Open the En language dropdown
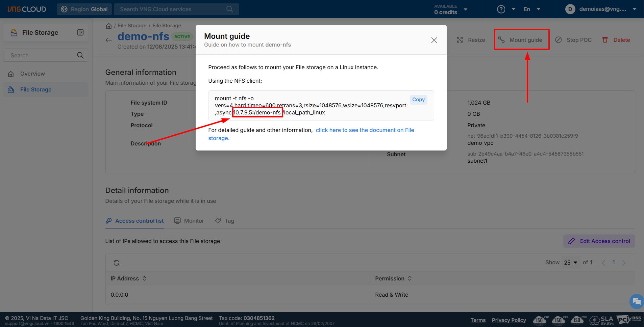The height and width of the screenshot is (327, 644). click(x=532, y=9)
